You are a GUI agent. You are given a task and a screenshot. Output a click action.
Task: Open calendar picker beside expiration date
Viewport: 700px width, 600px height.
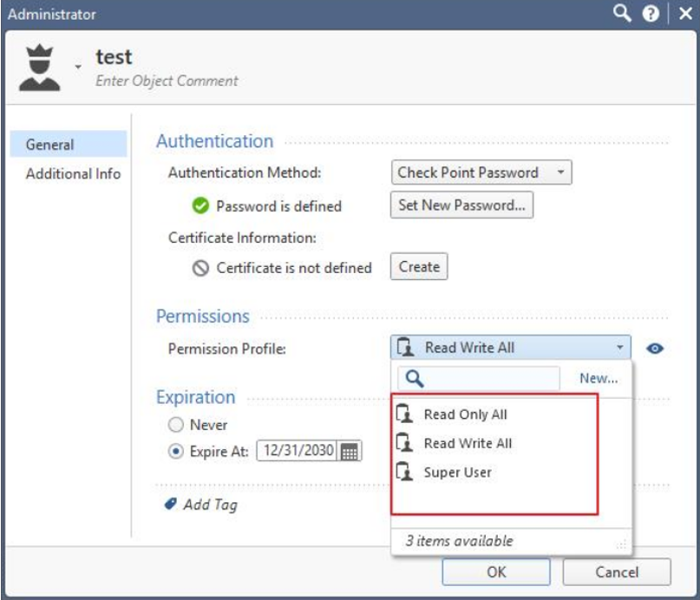point(350,452)
